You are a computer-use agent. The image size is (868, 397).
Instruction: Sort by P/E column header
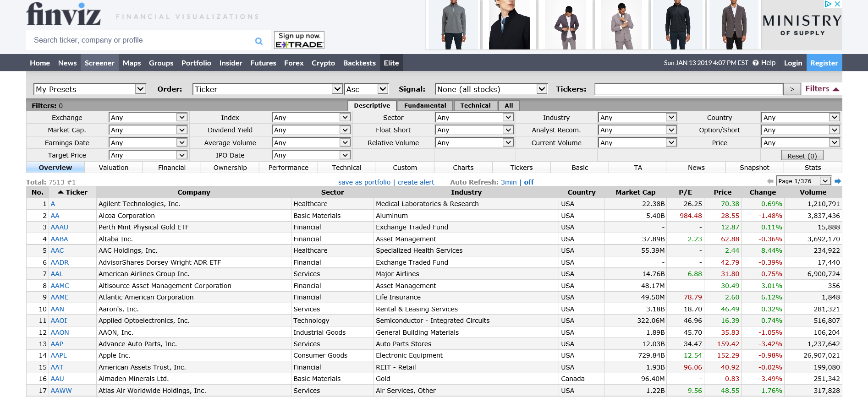tap(685, 192)
